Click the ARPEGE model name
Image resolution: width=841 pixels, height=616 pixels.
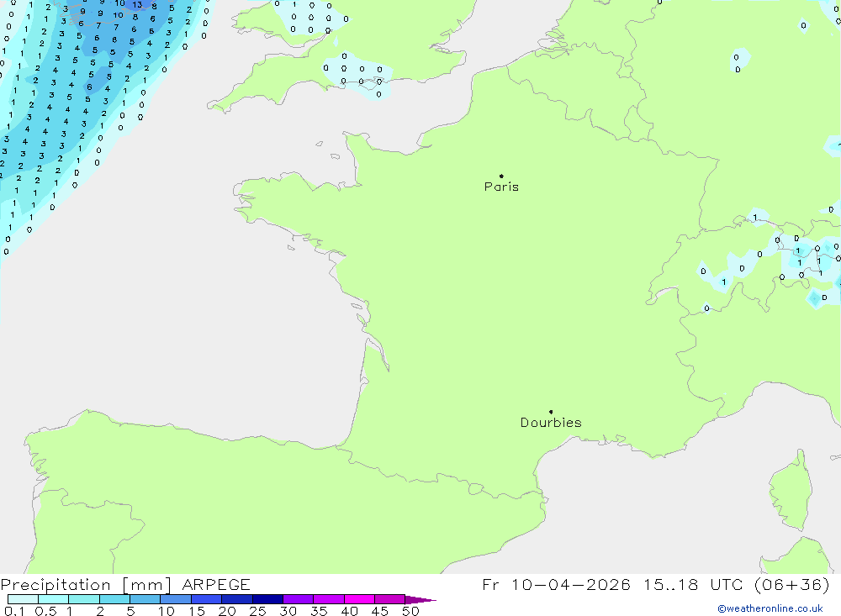(x=216, y=584)
